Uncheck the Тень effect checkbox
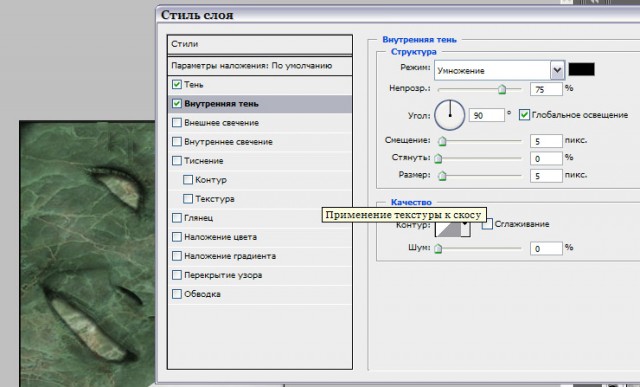Viewport: 640px width, 387px height. coord(177,85)
